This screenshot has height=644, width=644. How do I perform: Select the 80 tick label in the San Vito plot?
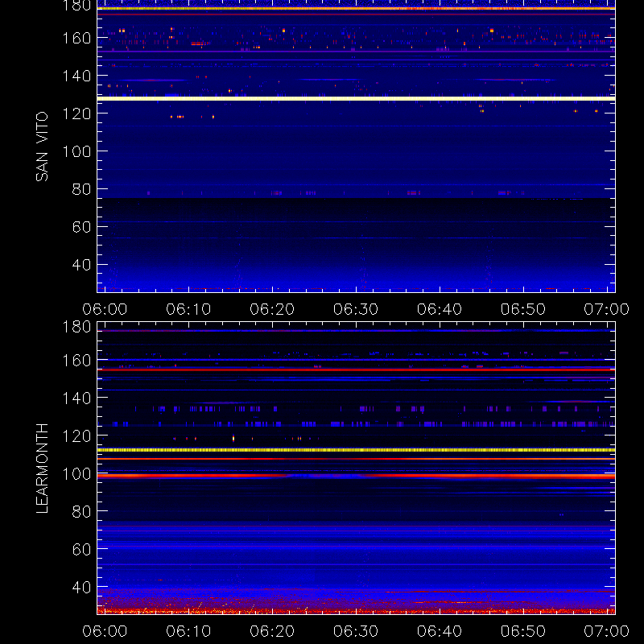[81, 189]
